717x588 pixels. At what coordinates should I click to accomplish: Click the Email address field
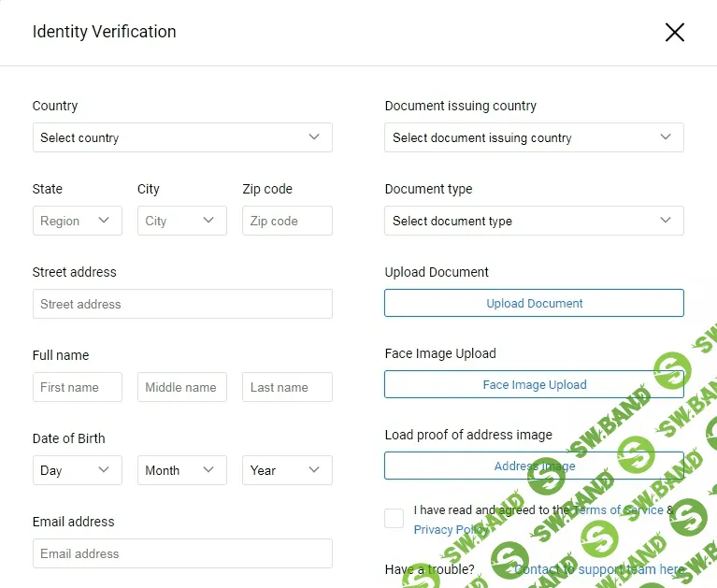tap(182, 553)
